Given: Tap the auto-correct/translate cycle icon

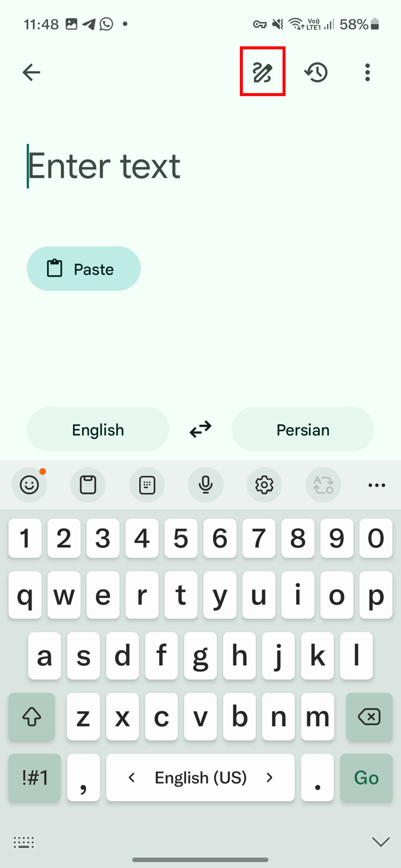Looking at the screenshot, I should 323,484.
